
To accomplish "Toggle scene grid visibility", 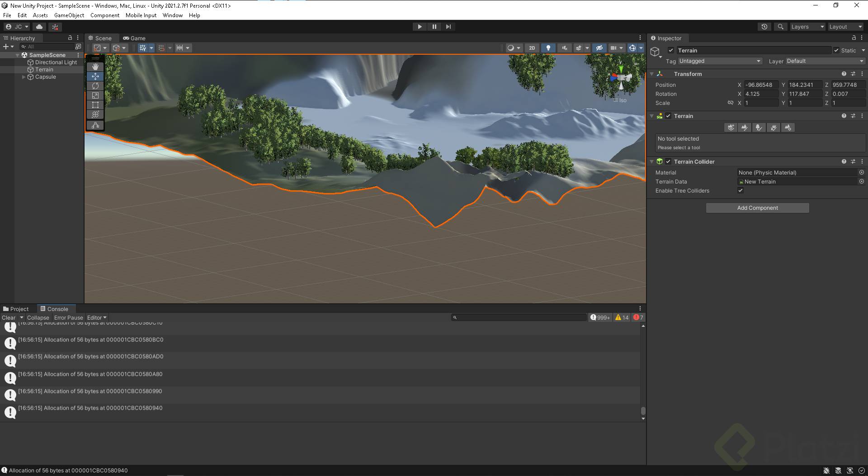I will point(143,48).
